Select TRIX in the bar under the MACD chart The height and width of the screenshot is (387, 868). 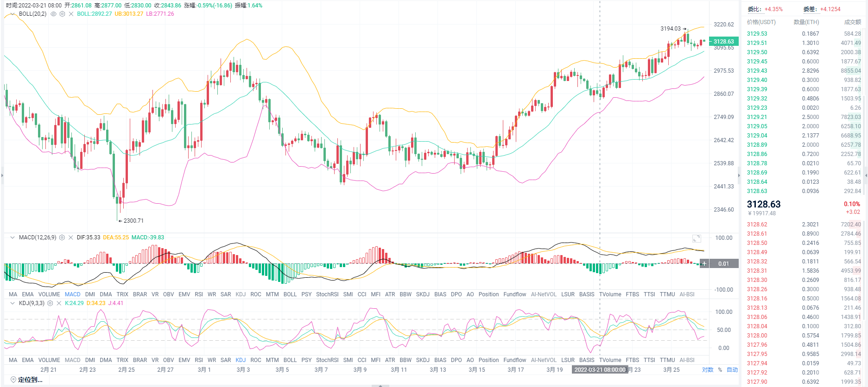(x=122, y=294)
